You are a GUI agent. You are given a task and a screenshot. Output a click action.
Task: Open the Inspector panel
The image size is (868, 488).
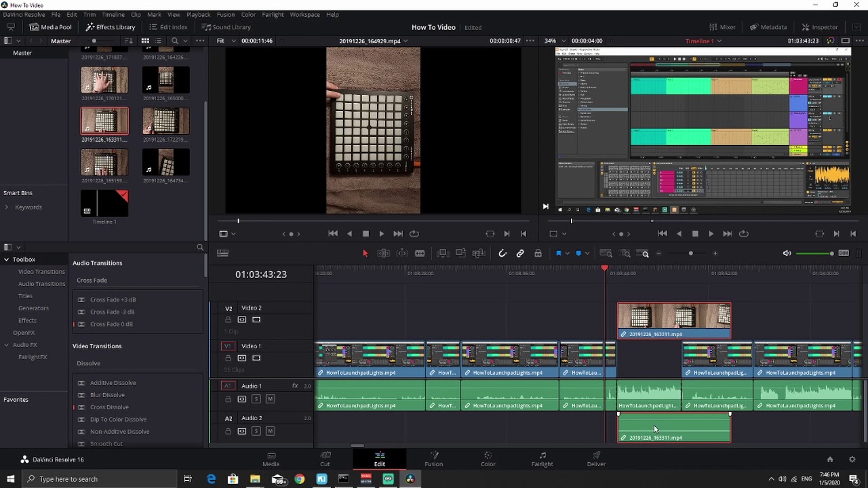coord(819,27)
